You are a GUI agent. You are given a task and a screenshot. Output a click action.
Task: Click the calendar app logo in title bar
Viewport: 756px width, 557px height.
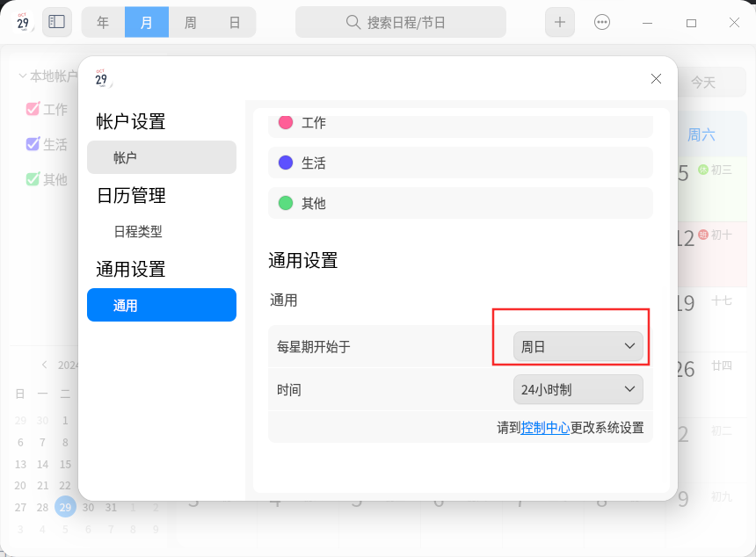pos(23,22)
